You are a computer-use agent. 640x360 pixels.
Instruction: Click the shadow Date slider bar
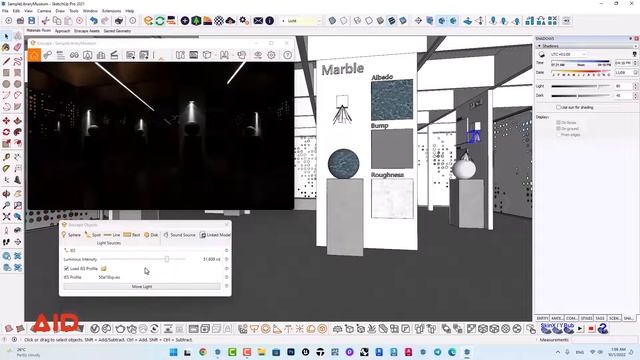coord(580,72)
